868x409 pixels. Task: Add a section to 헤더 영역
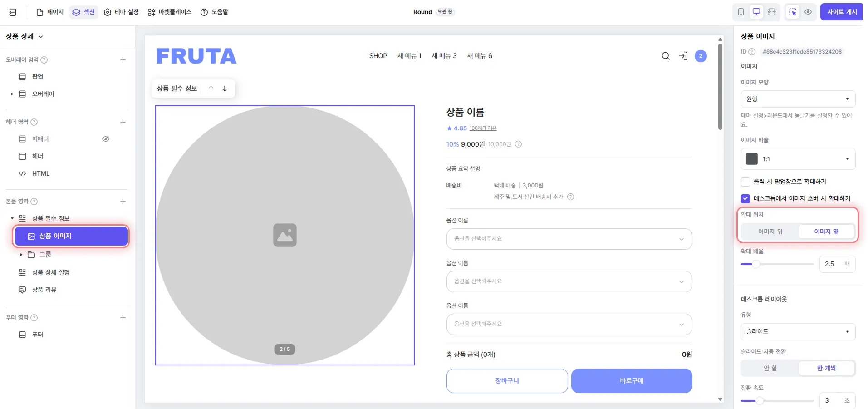point(123,122)
